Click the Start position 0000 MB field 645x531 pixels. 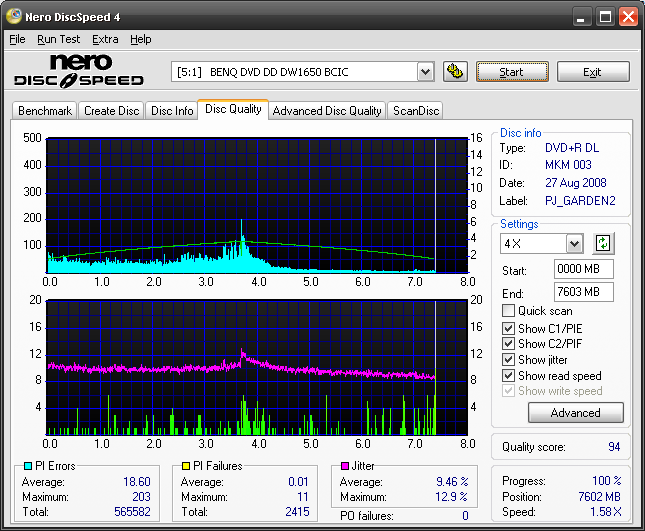point(583,269)
